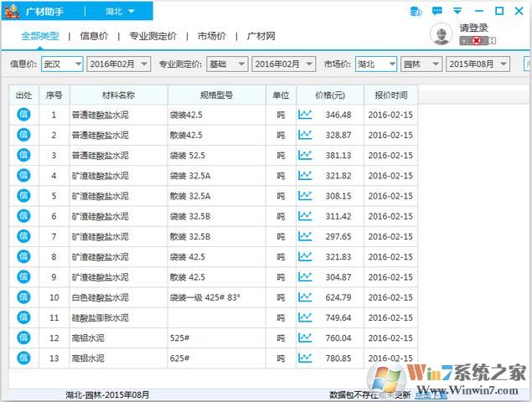Screen dimensions: 532x402
Task: Click 信 source icon for 硅酸盐膨胀水泥
Action: point(23,317)
